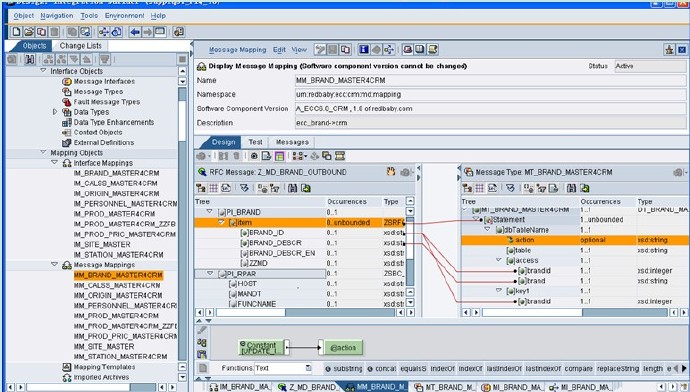Click the concat function button
The height and width of the screenshot is (392, 690).
(x=382, y=369)
